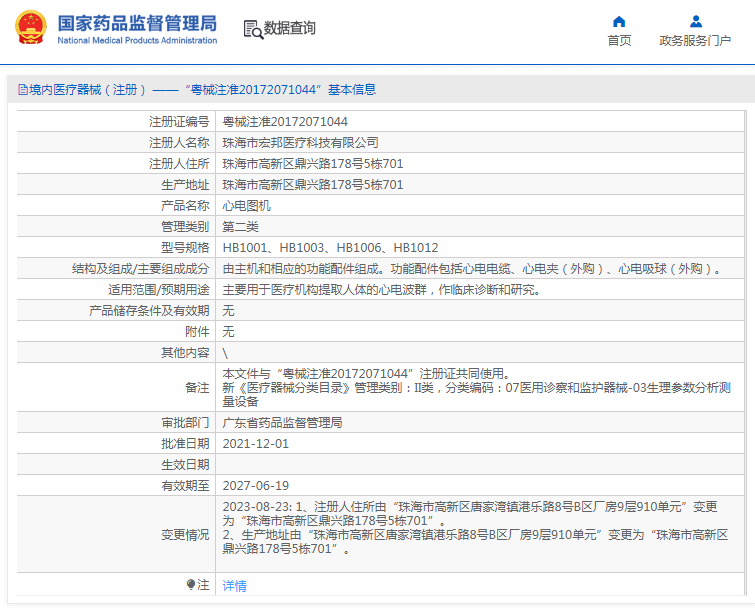Click the 生产地址 address value
Screen dimensions: 755x616
[x=313, y=185]
